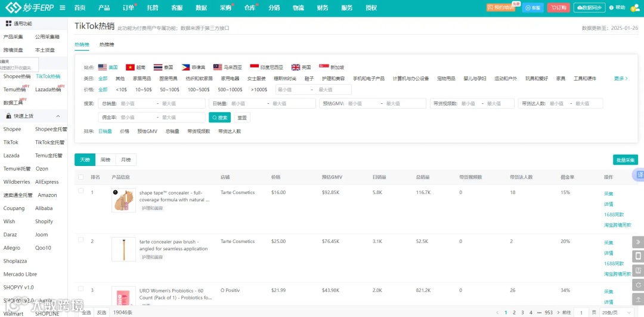Viewport: 644px width, 317px height.
Task: Check the row 3 URO Probiotics checkbox
Action: [81, 288]
